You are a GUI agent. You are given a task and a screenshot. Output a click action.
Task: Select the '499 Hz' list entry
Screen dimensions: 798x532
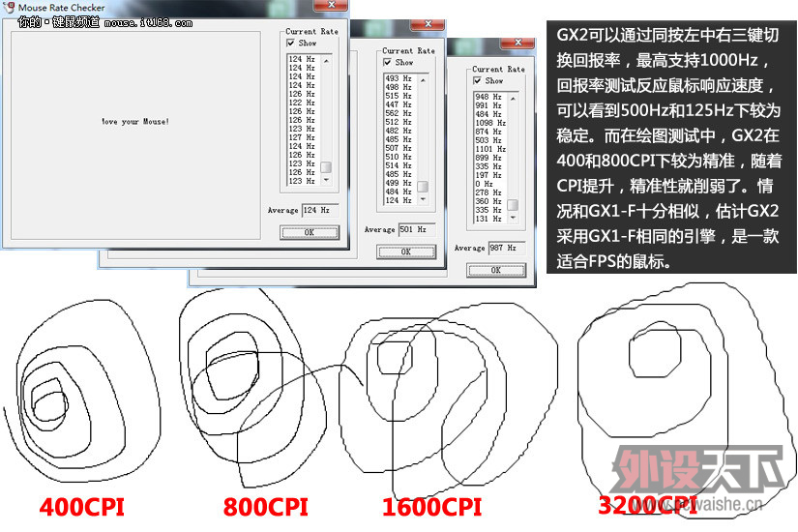tap(399, 182)
